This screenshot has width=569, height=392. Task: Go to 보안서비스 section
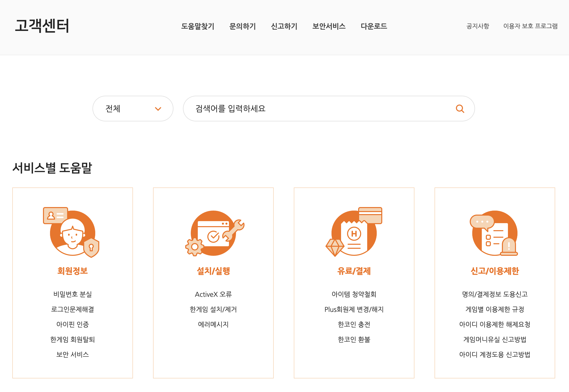(329, 26)
